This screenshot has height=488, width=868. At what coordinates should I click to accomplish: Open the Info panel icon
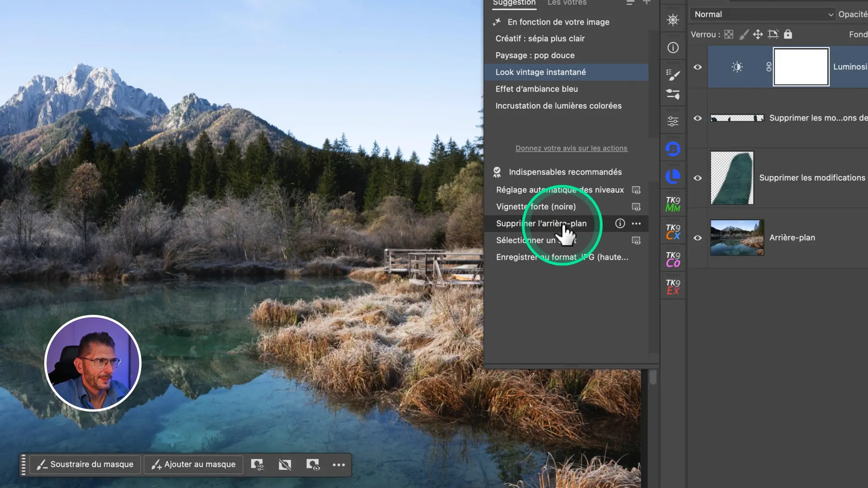click(x=673, y=47)
